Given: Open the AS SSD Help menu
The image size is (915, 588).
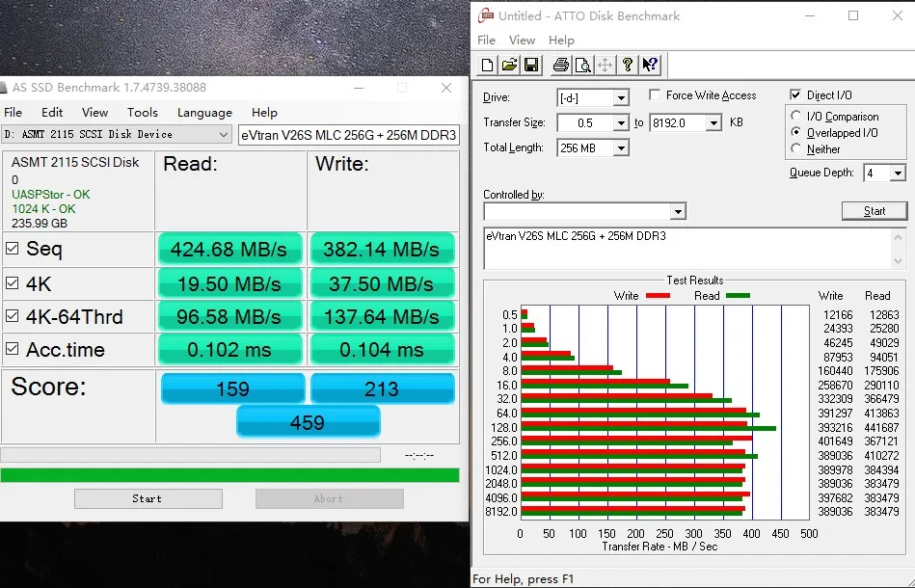Looking at the screenshot, I should (x=264, y=112).
